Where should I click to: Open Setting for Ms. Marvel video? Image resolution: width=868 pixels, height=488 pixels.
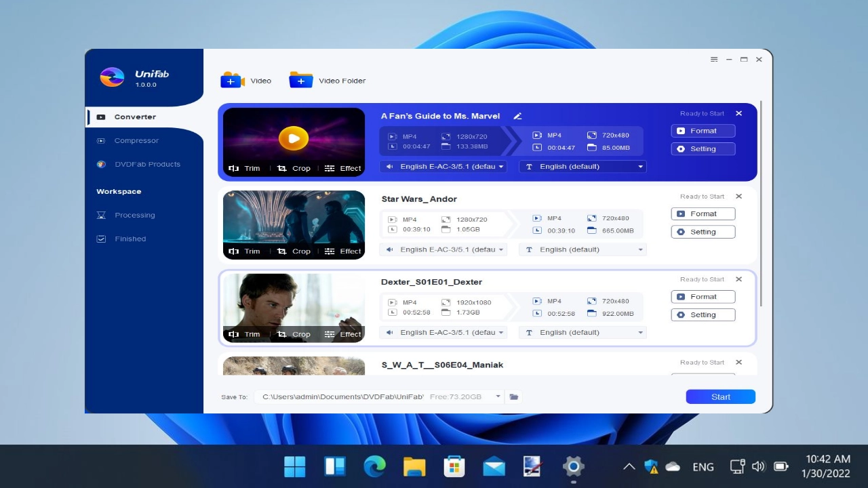click(703, 148)
